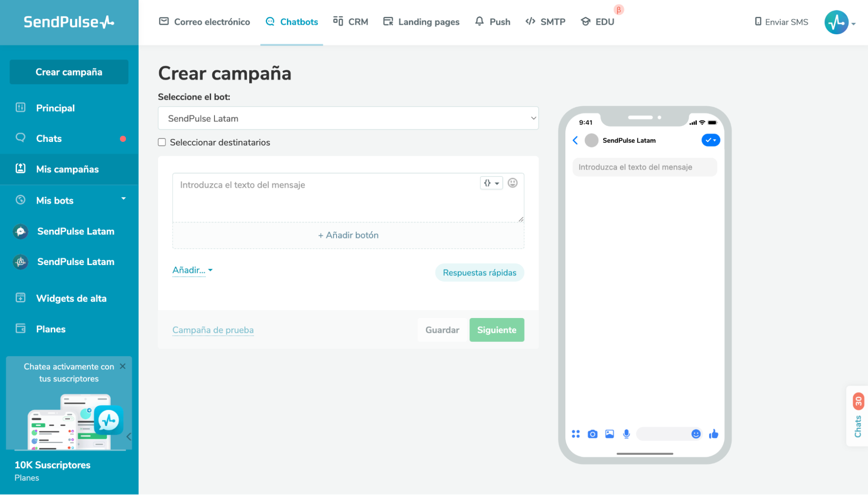Screen dimensions: 868x495
Task: Open the Seleccione el bot dropdown
Action: (348, 118)
